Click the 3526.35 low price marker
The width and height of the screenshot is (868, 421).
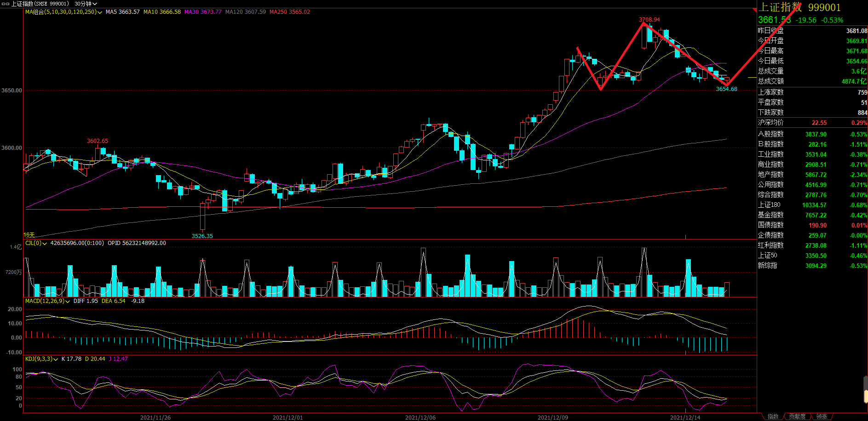tap(202, 236)
